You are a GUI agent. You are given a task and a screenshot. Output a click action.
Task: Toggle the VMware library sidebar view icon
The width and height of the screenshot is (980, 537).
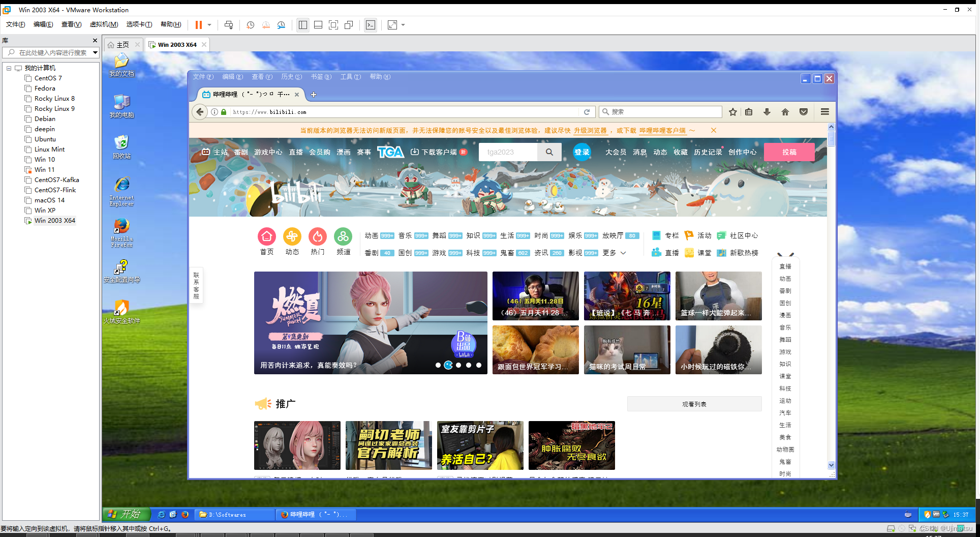[303, 25]
